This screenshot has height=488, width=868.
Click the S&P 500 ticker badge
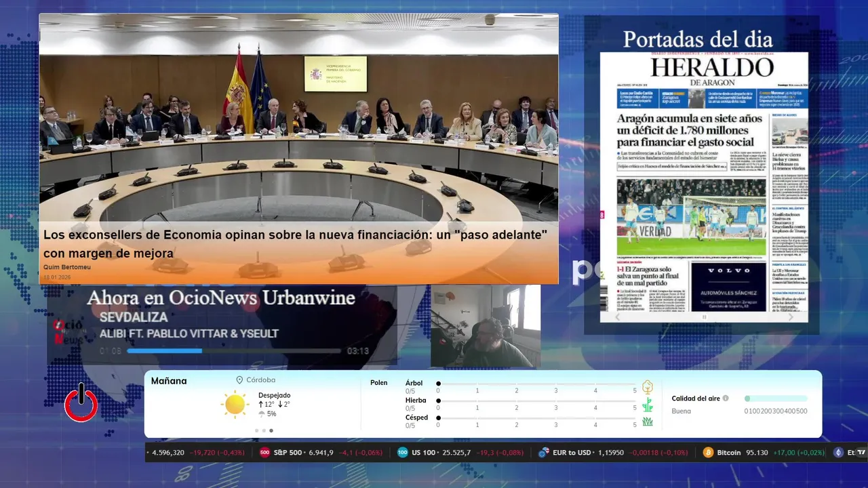pos(265,453)
